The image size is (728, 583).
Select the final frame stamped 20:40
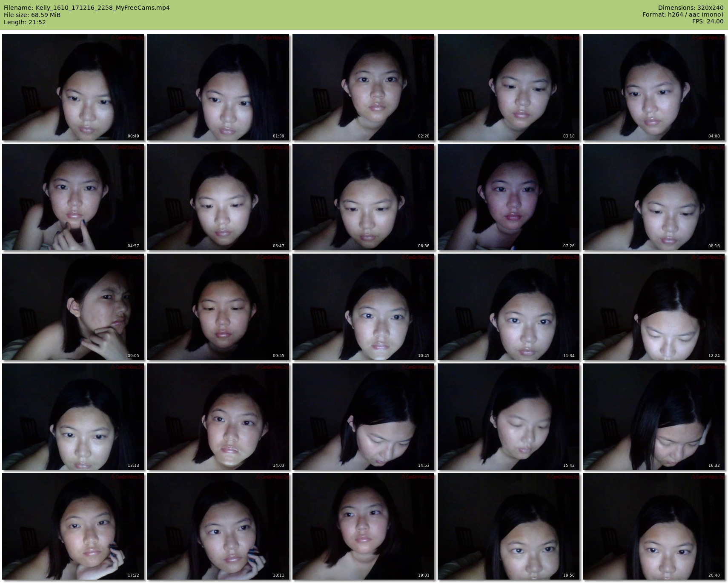(x=654, y=526)
